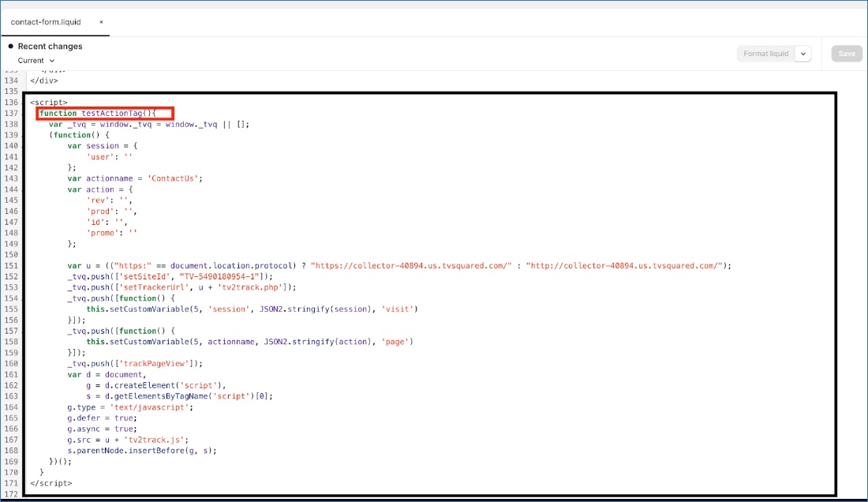Switch to the contact-form.liquid tab

[x=46, y=22]
